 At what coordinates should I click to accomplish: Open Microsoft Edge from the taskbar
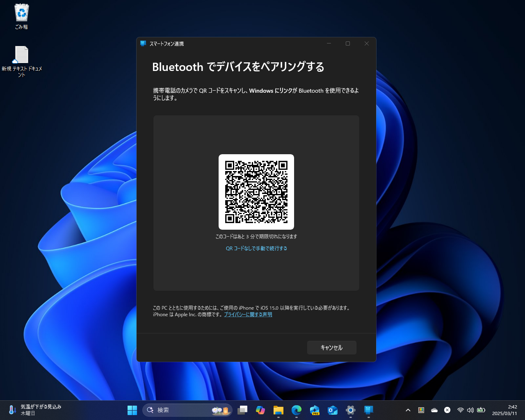click(297, 410)
